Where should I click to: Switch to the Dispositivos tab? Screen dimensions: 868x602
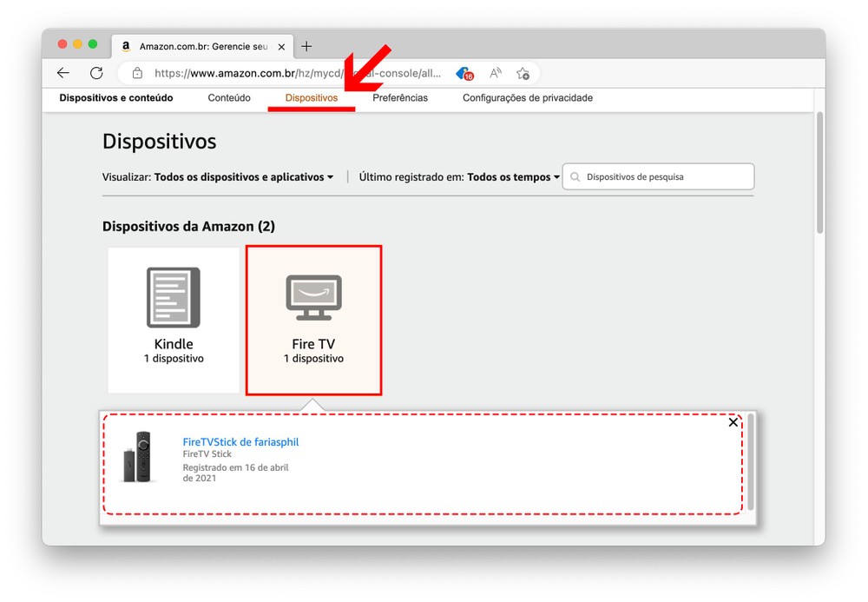[311, 98]
